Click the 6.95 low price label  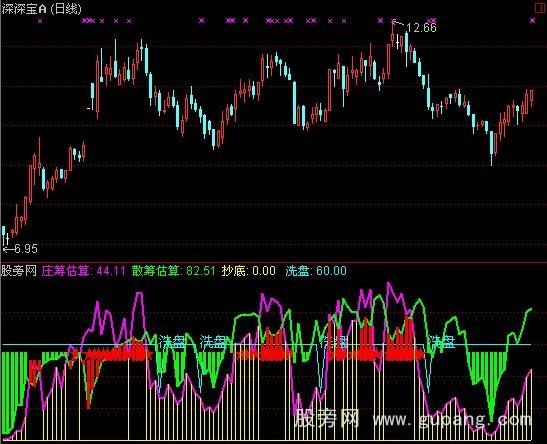[x=26, y=249]
